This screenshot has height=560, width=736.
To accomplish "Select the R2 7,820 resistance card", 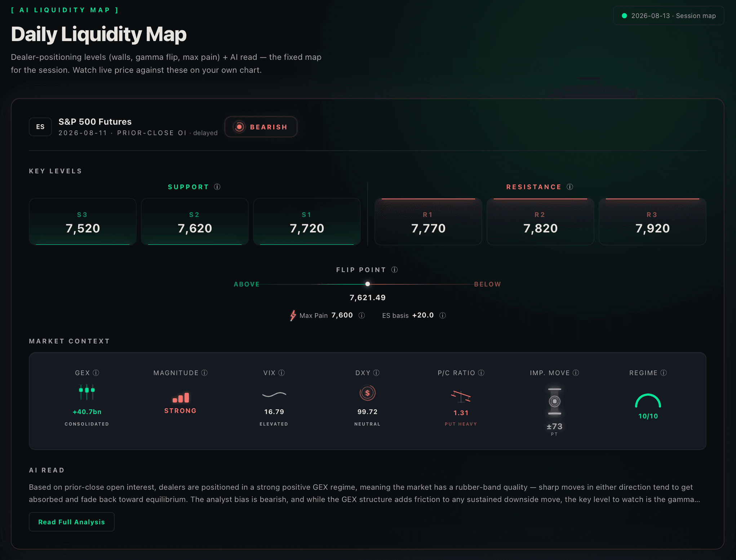I will point(540,222).
